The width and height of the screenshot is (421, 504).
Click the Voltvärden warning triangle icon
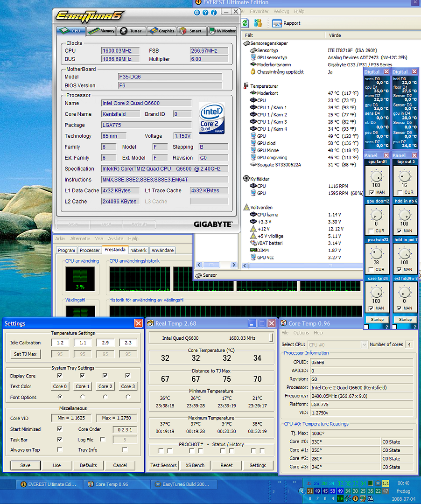[246, 207]
